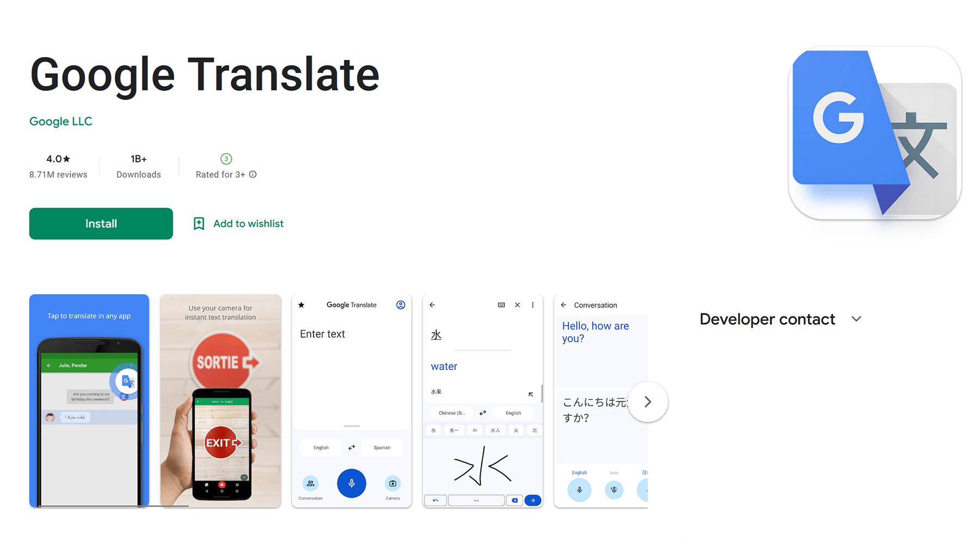Click the Chinese (Si... language chip
Screen dimensions: 980x552
[x=452, y=413]
